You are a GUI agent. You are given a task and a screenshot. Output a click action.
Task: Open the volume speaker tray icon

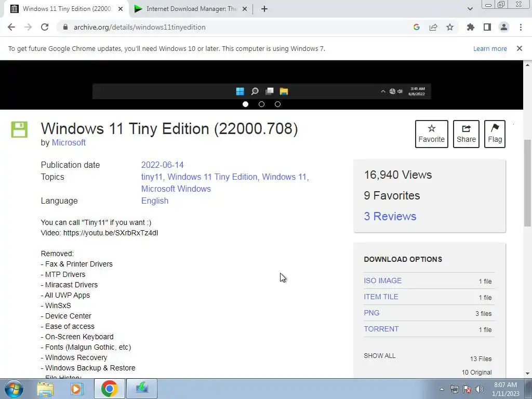point(480,389)
